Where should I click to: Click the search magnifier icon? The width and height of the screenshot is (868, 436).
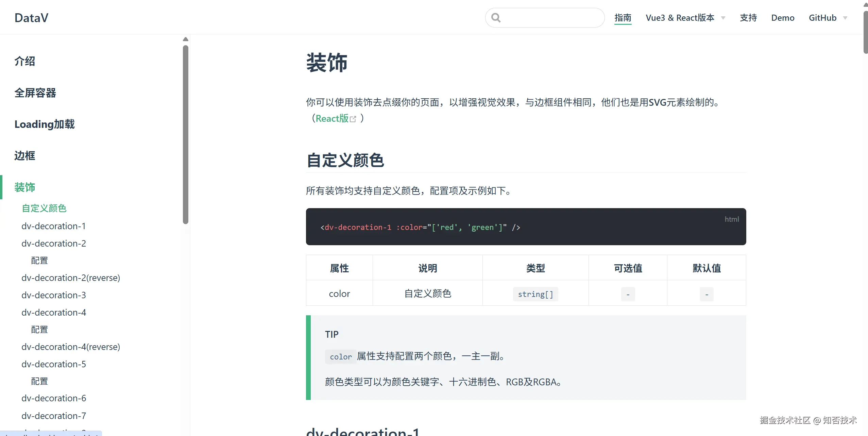point(496,18)
